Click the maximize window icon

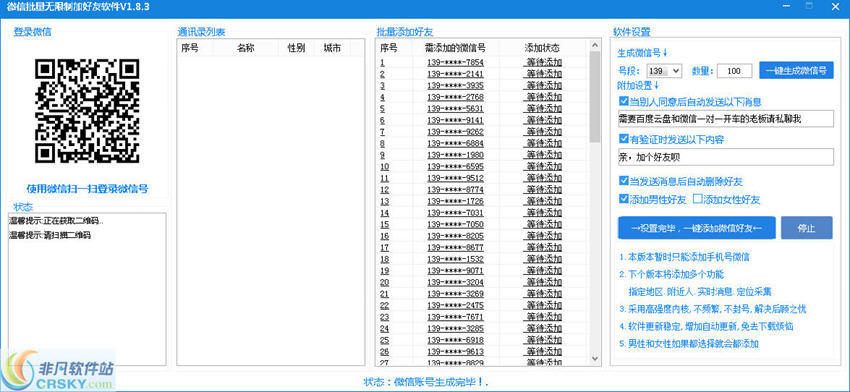pyautogui.click(x=809, y=5)
